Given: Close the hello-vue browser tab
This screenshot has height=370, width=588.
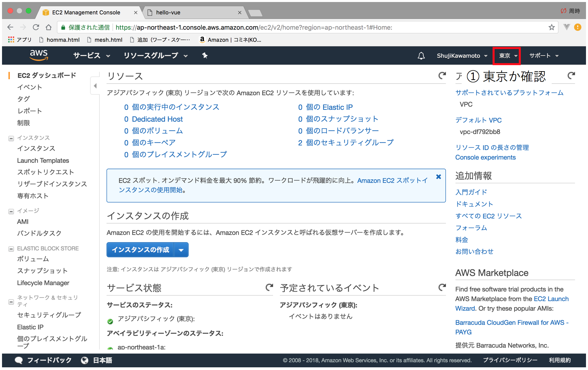Looking at the screenshot, I should tap(240, 12).
